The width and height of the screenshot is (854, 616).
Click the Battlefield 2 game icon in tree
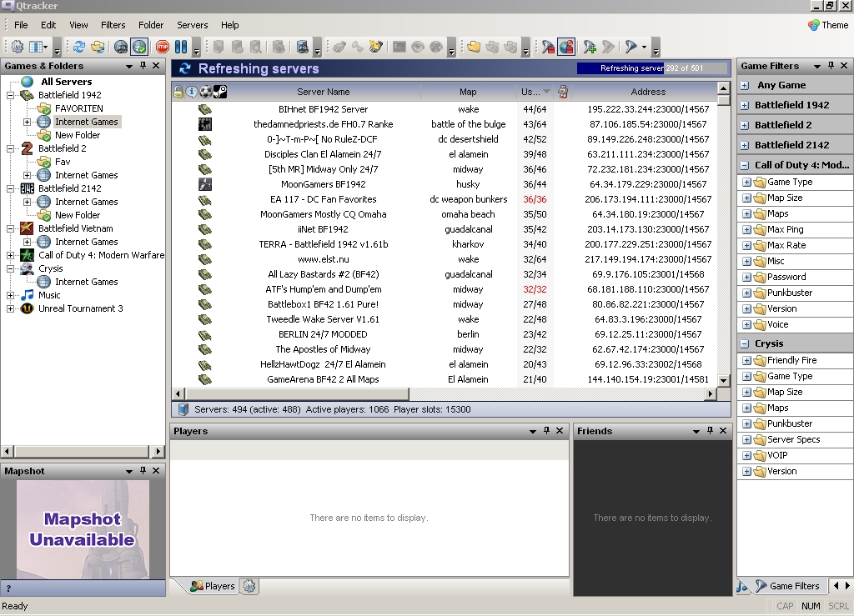coord(27,148)
